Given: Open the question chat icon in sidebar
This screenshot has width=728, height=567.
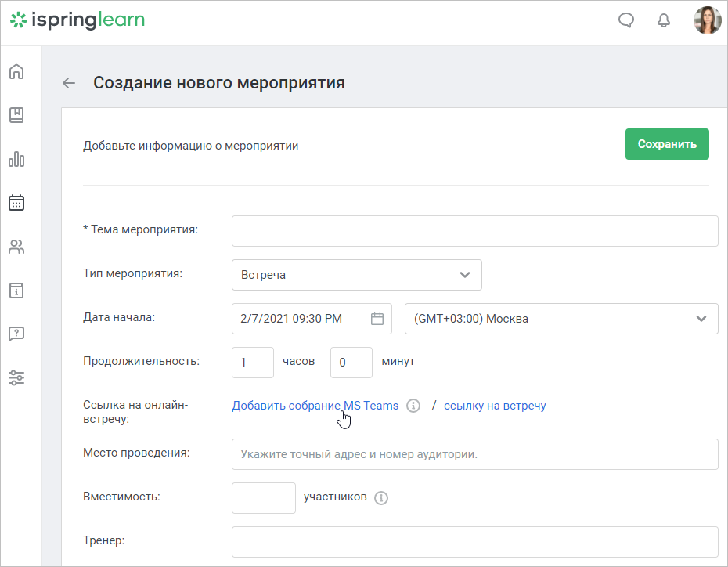Looking at the screenshot, I should (16, 334).
